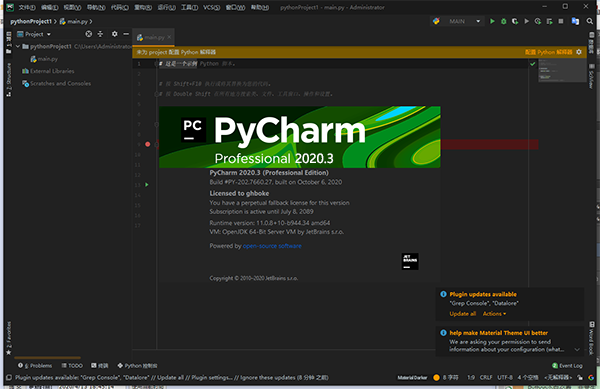Open the Tools (工具) menu
The image size is (600, 389).
(189, 7)
